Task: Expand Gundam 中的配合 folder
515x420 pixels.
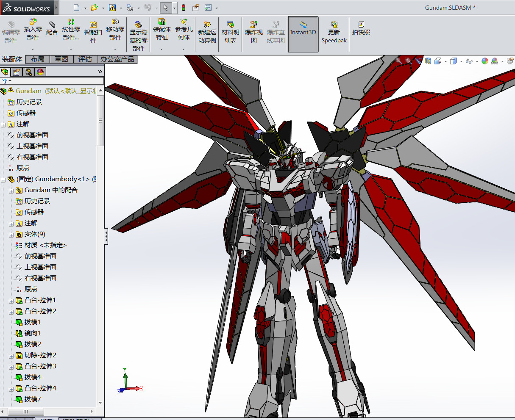Action: click(x=11, y=191)
